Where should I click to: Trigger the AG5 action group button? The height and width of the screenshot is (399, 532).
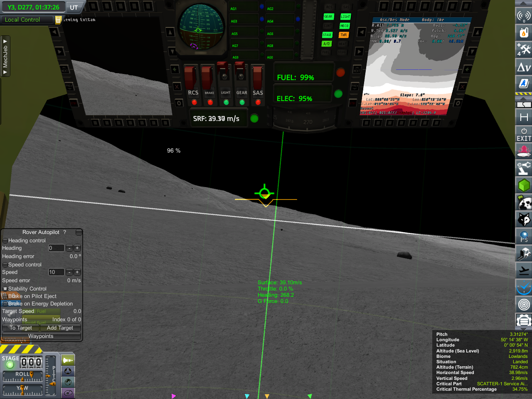pyautogui.click(x=244, y=32)
